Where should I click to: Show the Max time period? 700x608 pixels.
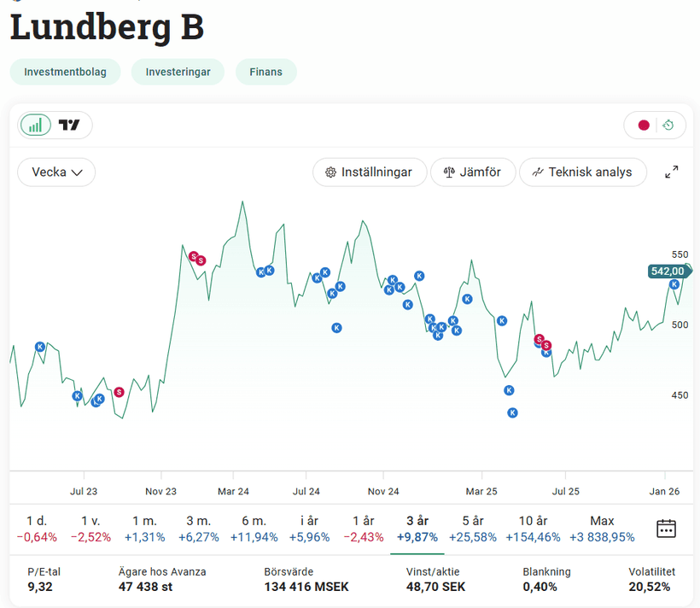(602, 529)
